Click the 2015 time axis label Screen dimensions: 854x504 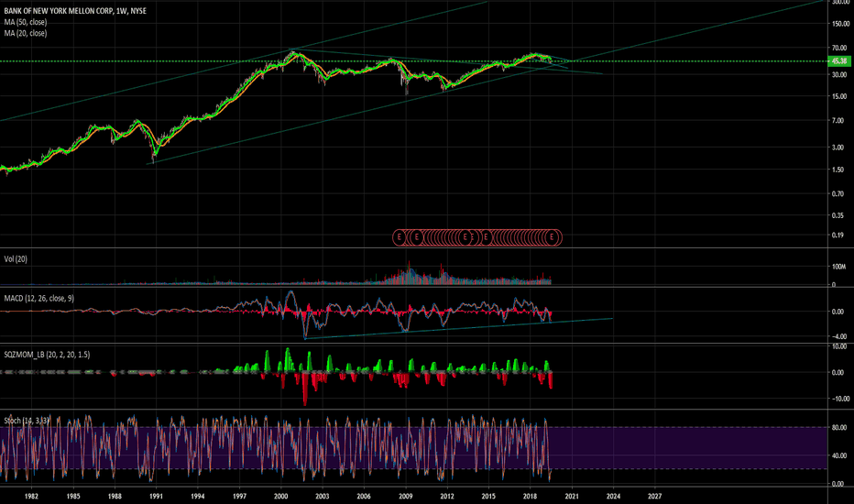(x=488, y=497)
